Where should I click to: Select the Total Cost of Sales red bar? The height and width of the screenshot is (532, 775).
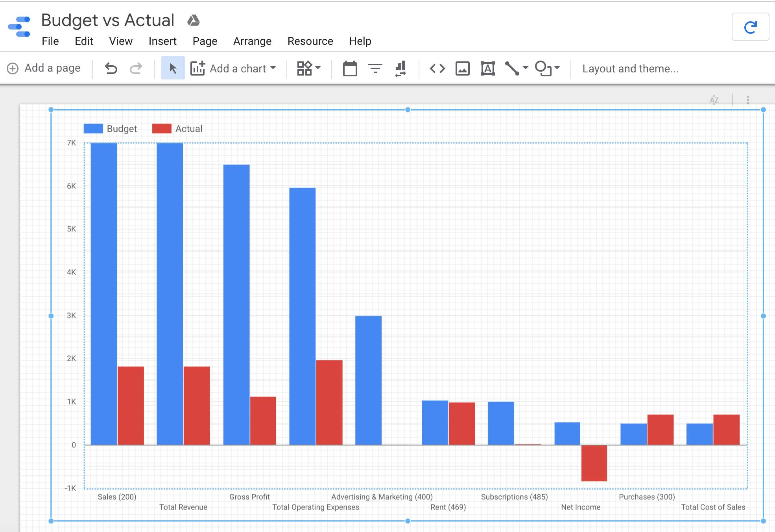click(x=727, y=430)
